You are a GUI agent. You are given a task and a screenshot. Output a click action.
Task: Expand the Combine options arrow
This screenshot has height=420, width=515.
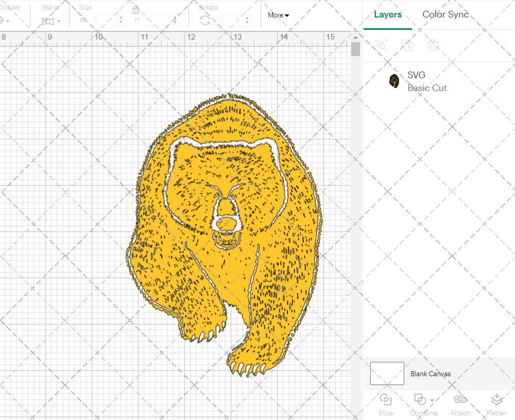(x=431, y=401)
